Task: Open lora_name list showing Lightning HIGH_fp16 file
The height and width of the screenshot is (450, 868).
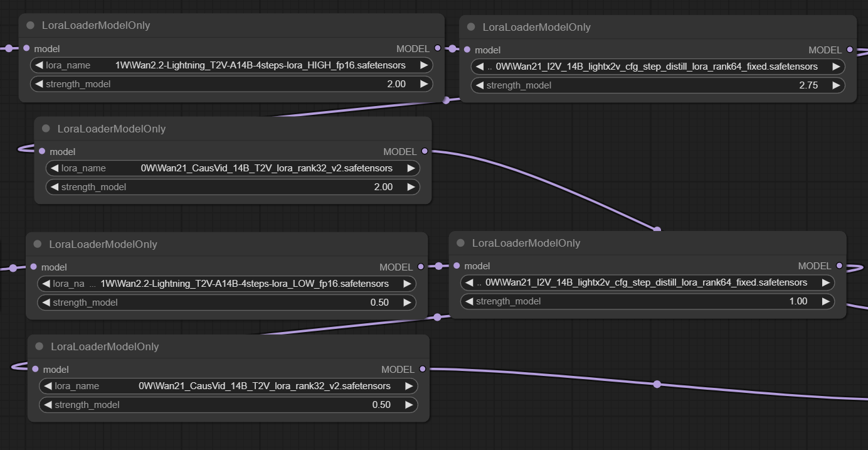Action: (x=231, y=65)
